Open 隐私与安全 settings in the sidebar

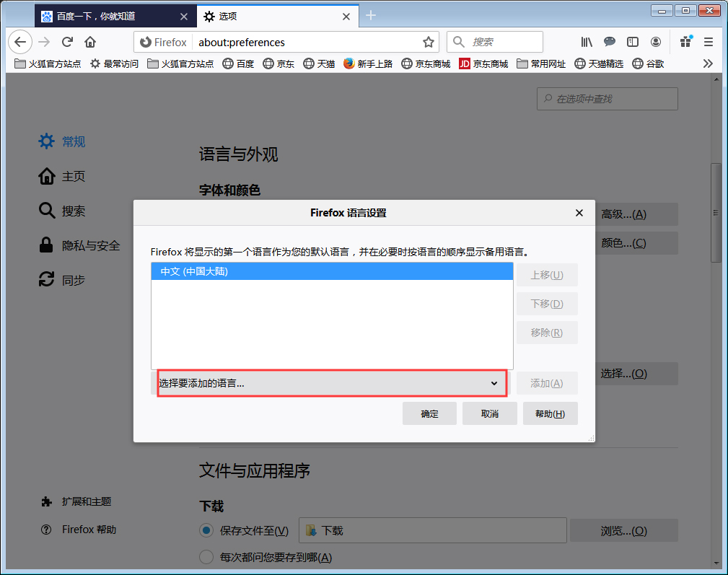[x=79, y=245]
